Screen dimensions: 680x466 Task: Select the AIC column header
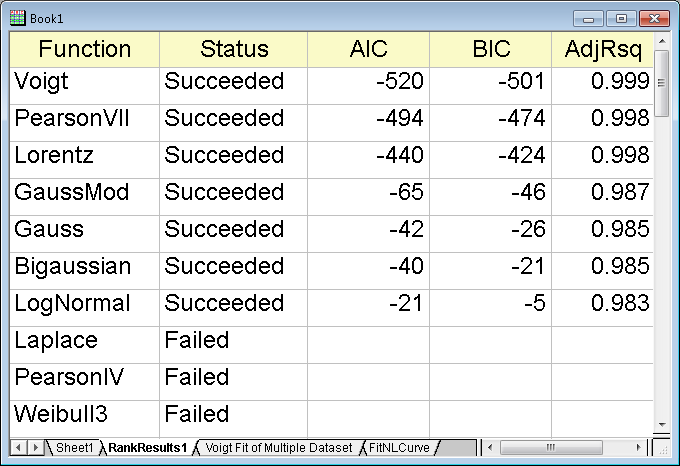[x=368, y=49]
